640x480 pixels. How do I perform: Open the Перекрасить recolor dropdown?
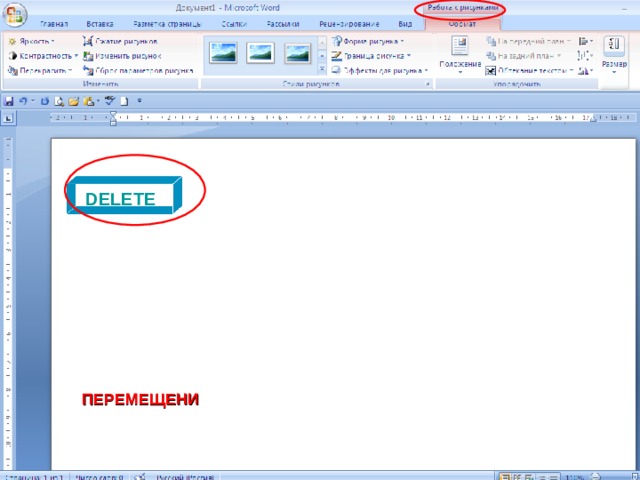[40, 71]
